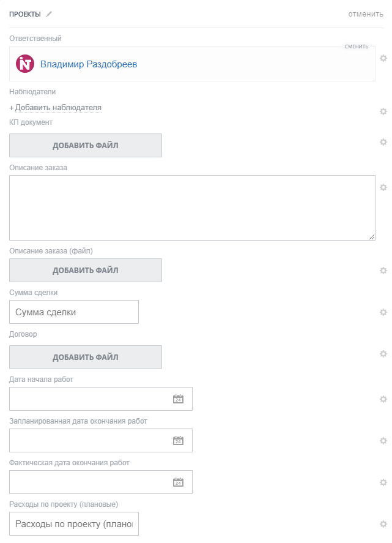
Task: Open gear settings for Описание заказа textarea
Action: click(x=383, y=187)
